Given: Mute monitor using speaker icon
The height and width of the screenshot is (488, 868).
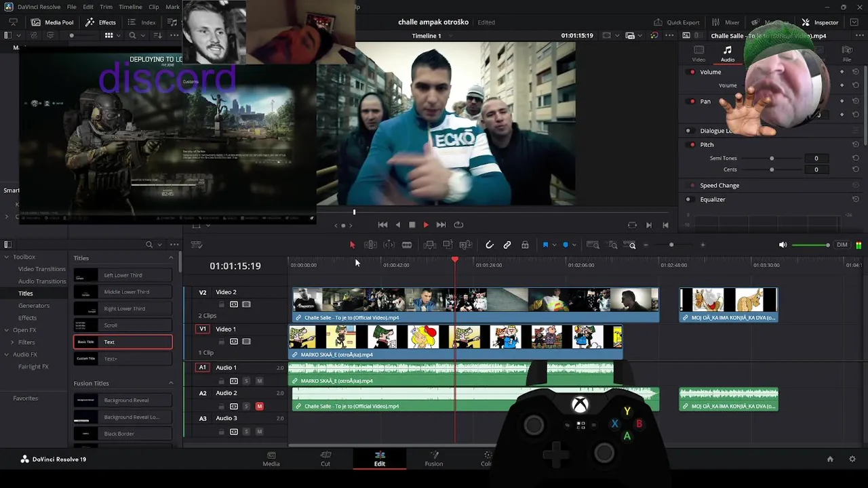Looking at the screenshot, I should click(783, 245).
